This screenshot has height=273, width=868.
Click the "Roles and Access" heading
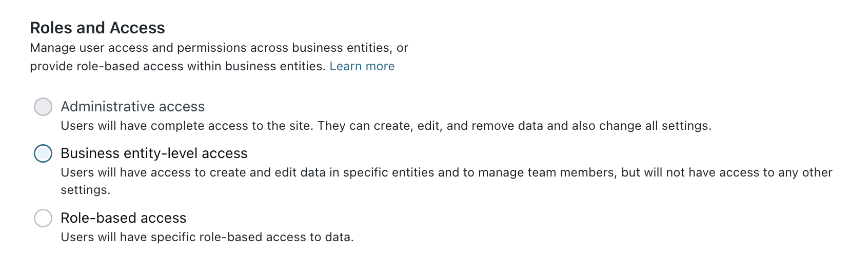point(97,28)
